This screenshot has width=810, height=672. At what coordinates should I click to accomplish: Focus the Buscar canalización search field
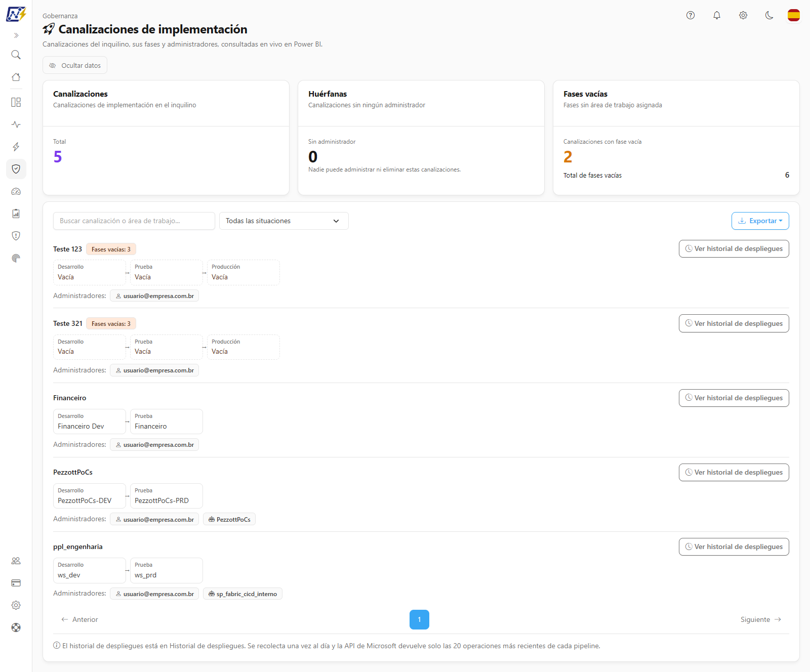point(134,221)
